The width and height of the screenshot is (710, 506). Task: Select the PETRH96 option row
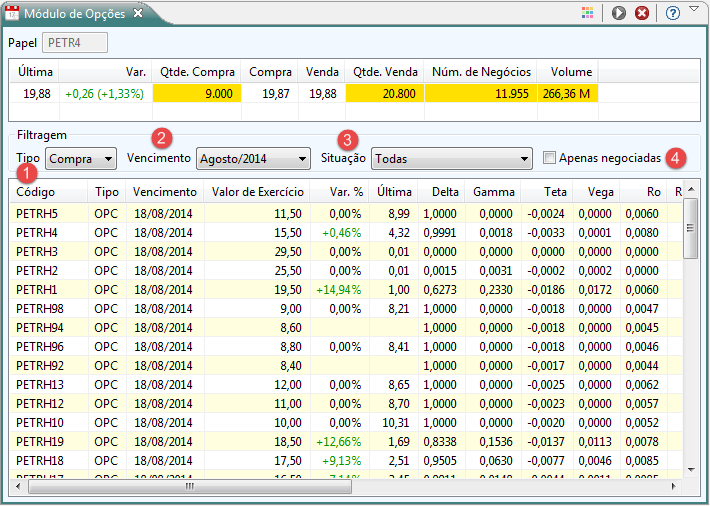click(346, 347)
